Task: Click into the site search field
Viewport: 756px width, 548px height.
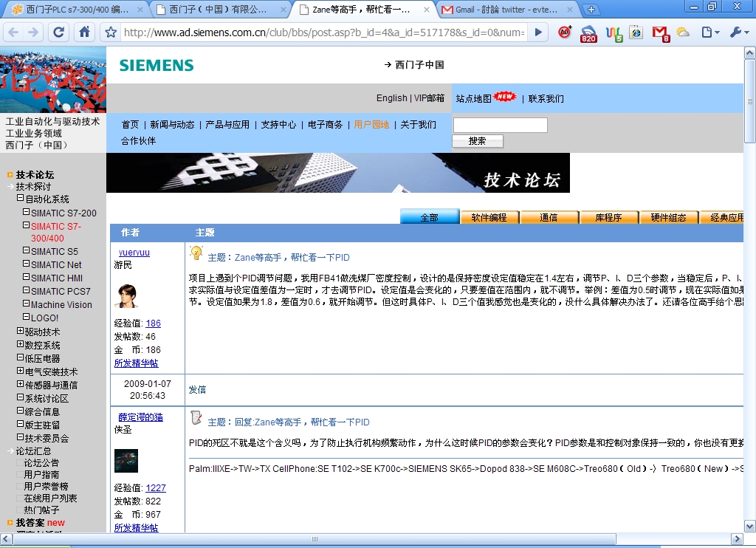Action: pyautogui.click(x=500, y=125)
